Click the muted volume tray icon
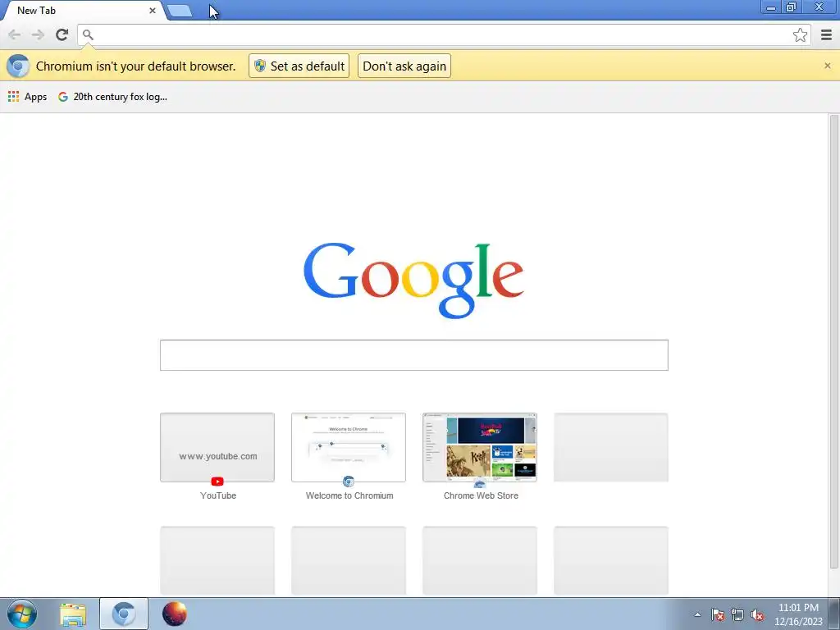The height and width of the screenshot is (630, 840). click(x=757, y=614)
